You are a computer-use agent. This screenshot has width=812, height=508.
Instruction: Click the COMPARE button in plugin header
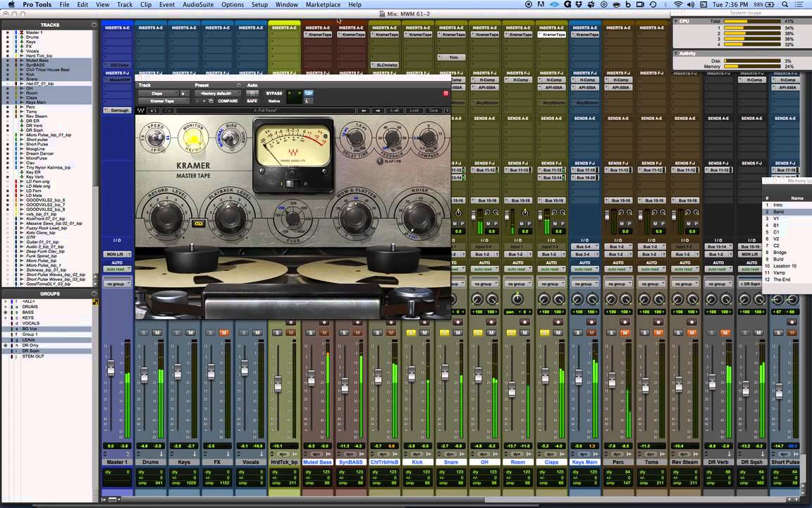tap(228, 101)
